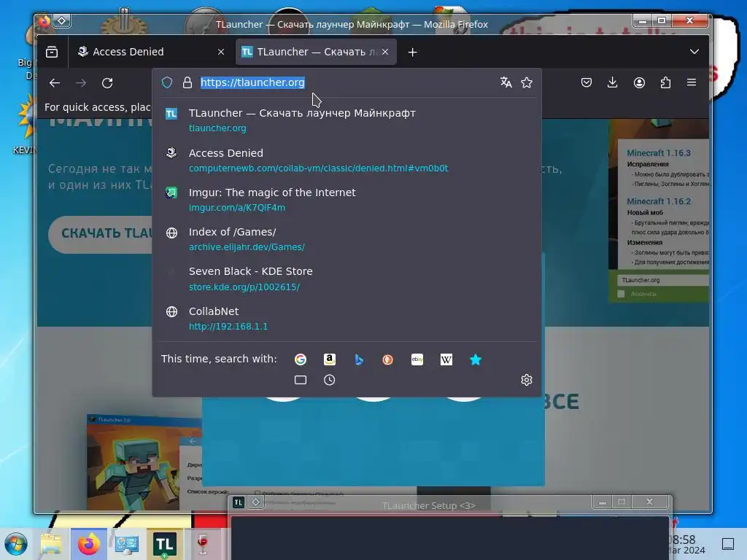Search this time with DuckDuckGo
Viewport: 747px width, 560px height.
tap(388, 359)
